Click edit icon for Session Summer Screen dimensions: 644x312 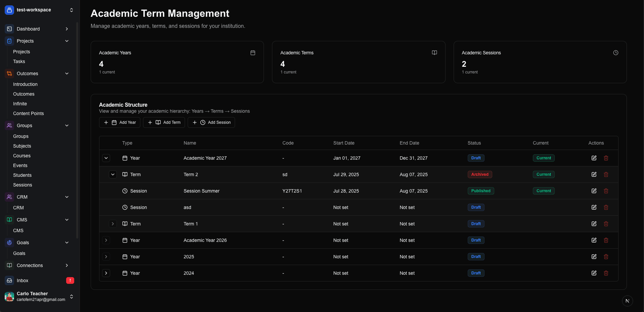[x=594, y=191]
